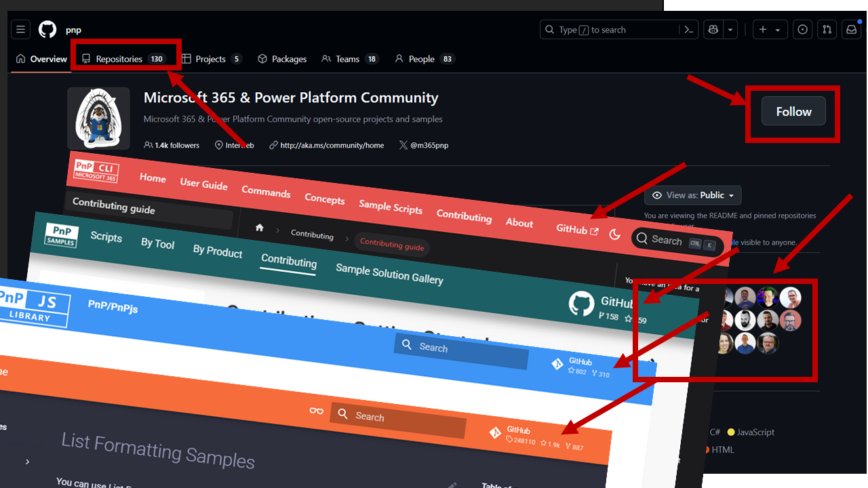Open the notifications inbox icon
Viewport: 868px width, 488px height.
[x=850, y=30]
